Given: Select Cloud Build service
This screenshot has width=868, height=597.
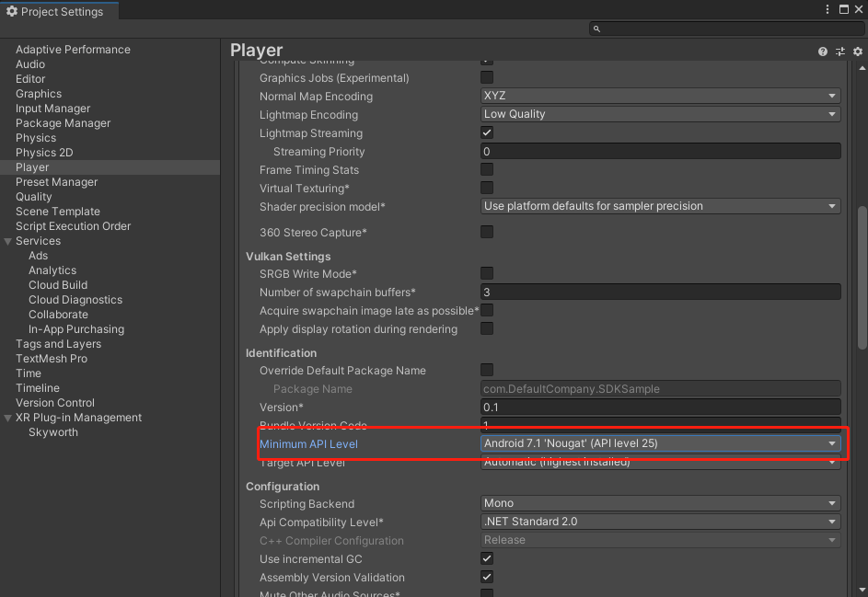Looking at the screenshot, I should pos(58,285).
